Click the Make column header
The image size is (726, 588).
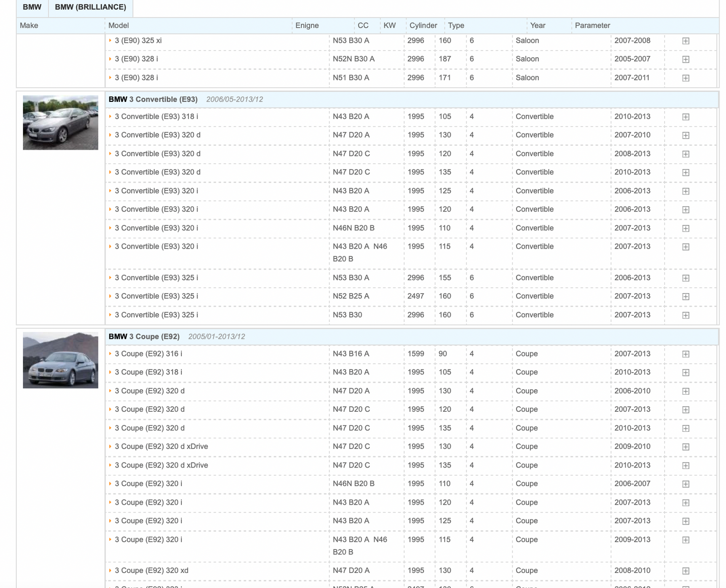(29, 26)
